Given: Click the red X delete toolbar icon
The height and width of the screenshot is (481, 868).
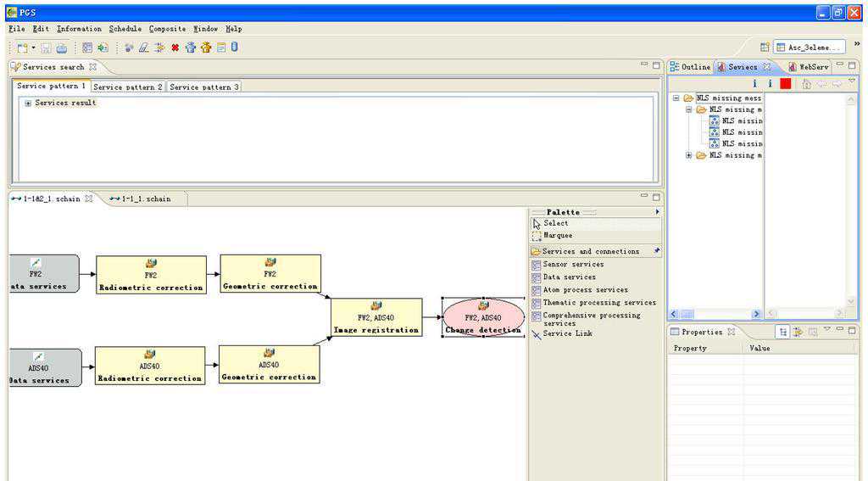Looking at the screenshot, I should pyautogui.click(x=175, y=48).
